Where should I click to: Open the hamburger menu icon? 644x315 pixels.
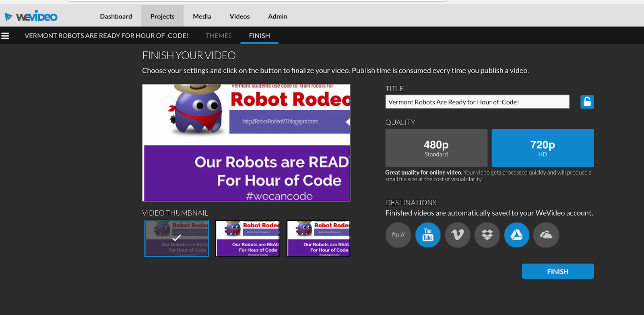[x=5, y=36]
